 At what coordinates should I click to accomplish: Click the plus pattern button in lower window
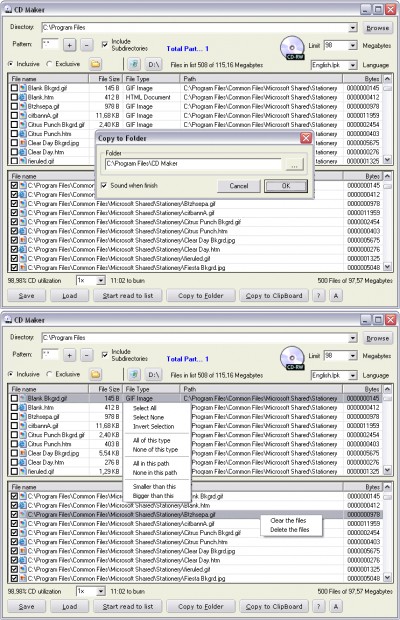pyautogui.click(x=70, y=355)
